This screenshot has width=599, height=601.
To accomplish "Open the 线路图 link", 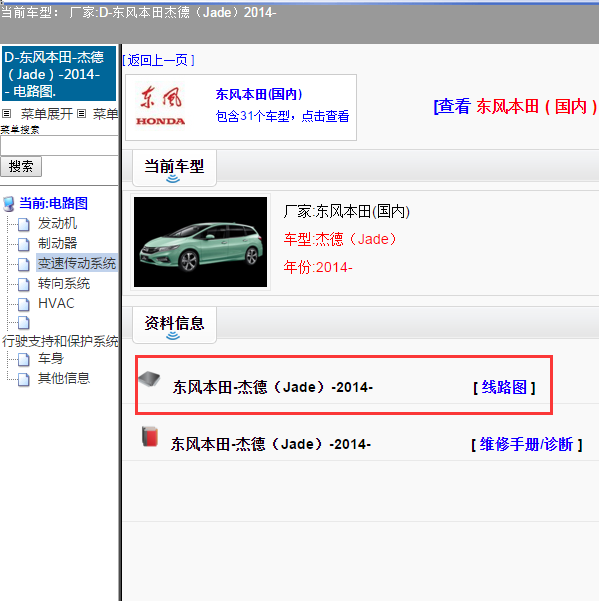I will (504, 387).
